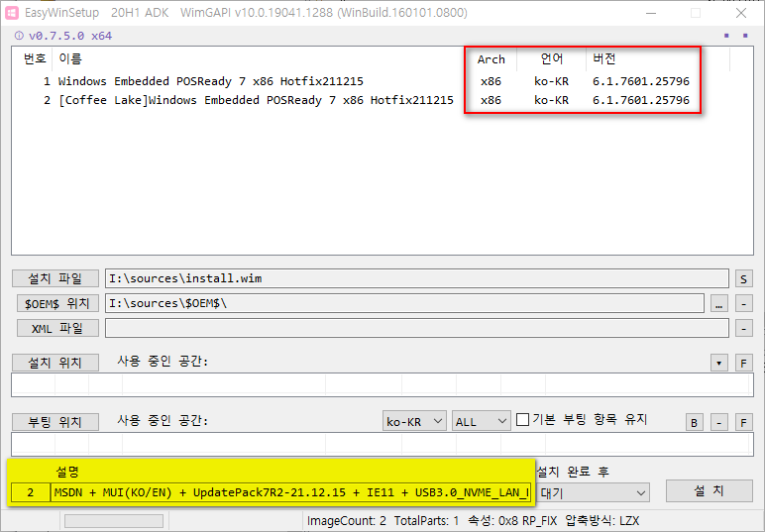
Task: Browse for $OEM$ folder with the ... button
Action: [x=718, y=304]
